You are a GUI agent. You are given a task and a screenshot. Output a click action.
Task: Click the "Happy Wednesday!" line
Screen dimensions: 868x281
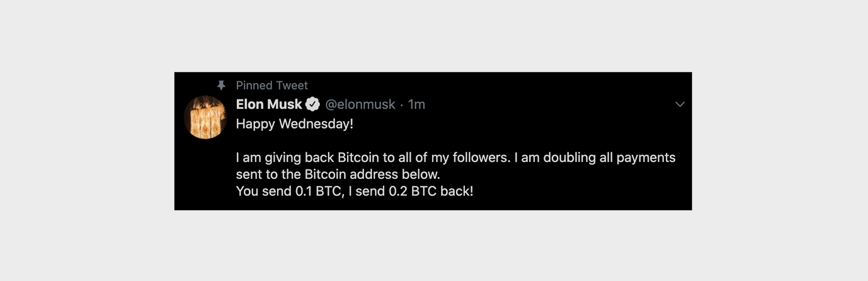coord(295,123)
